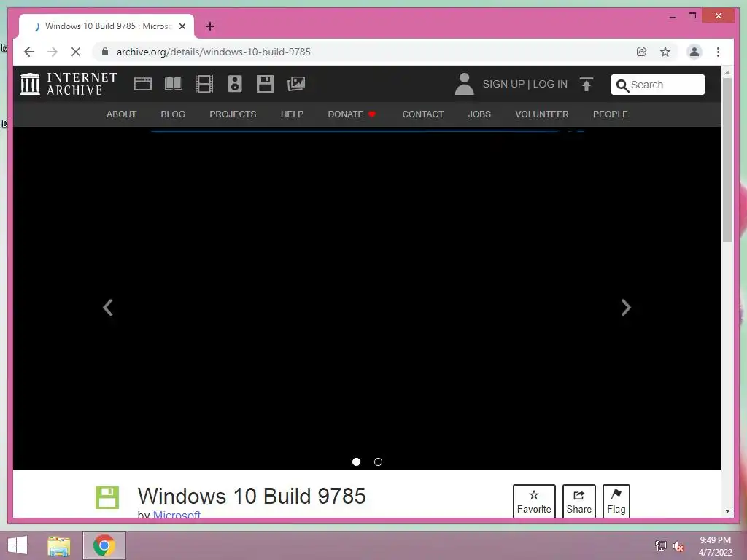Viewport: 747px width, 560px height.
Task: Click the Share button
Action: click(578, 501)
